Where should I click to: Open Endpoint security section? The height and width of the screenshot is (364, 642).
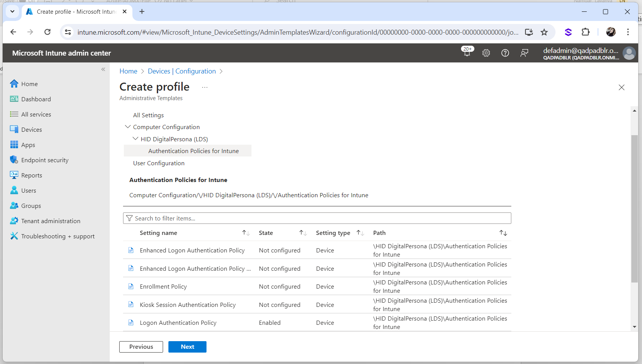click(x=45, y=160)
